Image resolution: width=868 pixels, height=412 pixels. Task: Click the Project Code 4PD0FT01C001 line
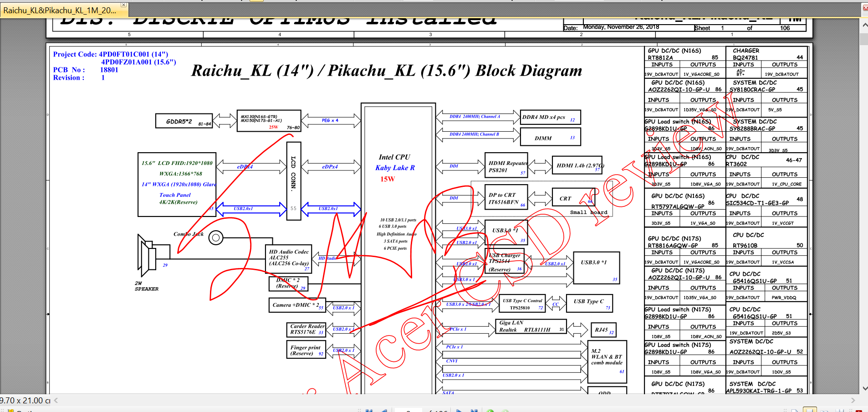(111, 54)
